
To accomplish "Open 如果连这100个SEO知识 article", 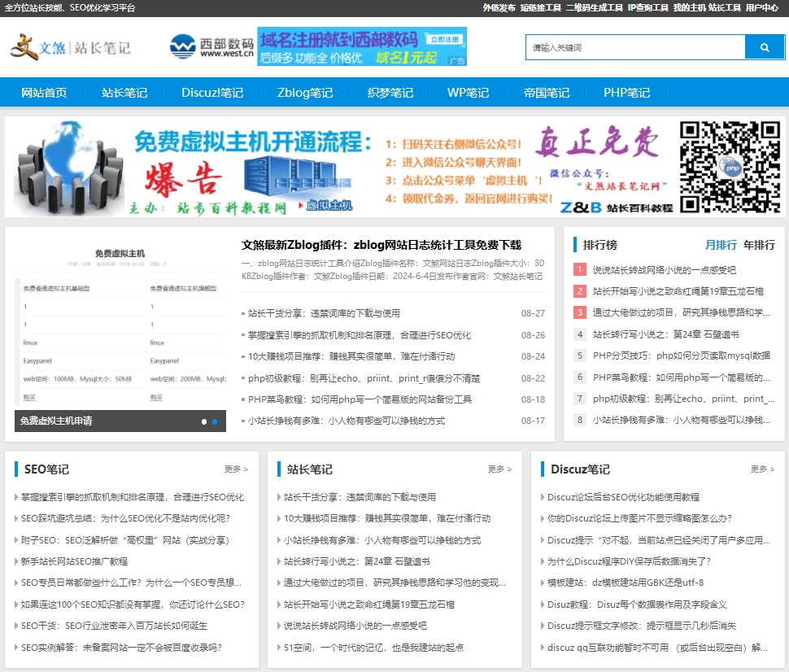I will click(133, 604).
